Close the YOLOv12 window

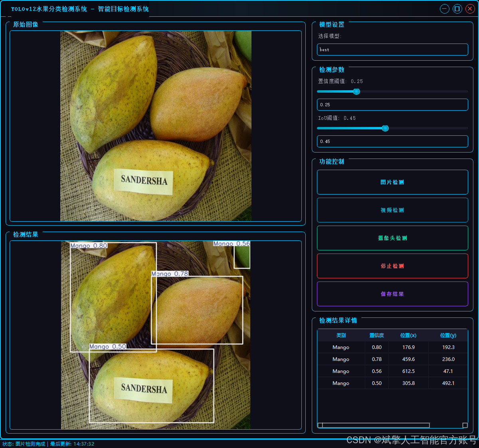pos(470,9)
